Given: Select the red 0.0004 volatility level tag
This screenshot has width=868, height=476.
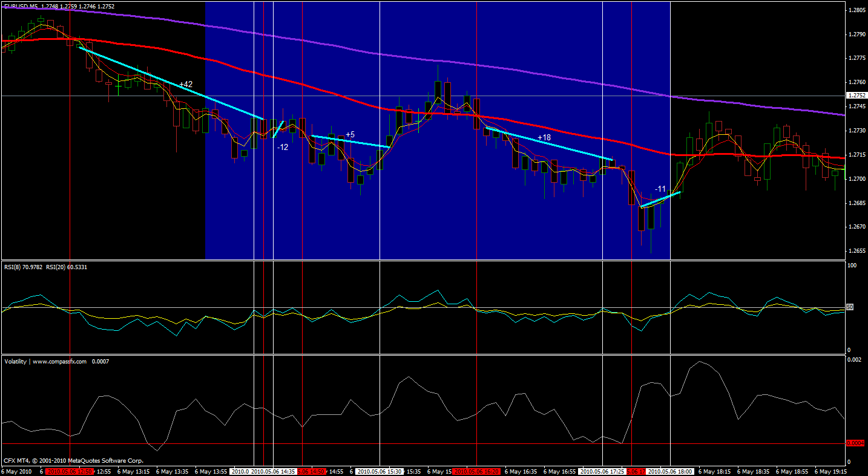Looking at the screenshot, I should (x=856, y=443).
